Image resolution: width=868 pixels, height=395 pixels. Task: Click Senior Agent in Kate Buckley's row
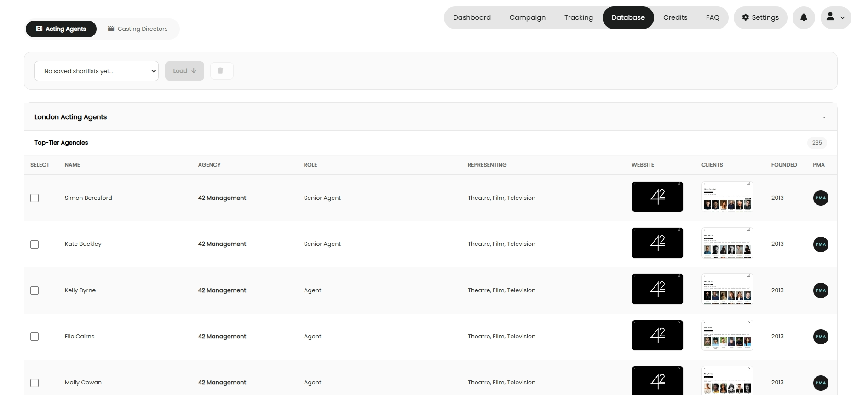click(x=322, y=244)
